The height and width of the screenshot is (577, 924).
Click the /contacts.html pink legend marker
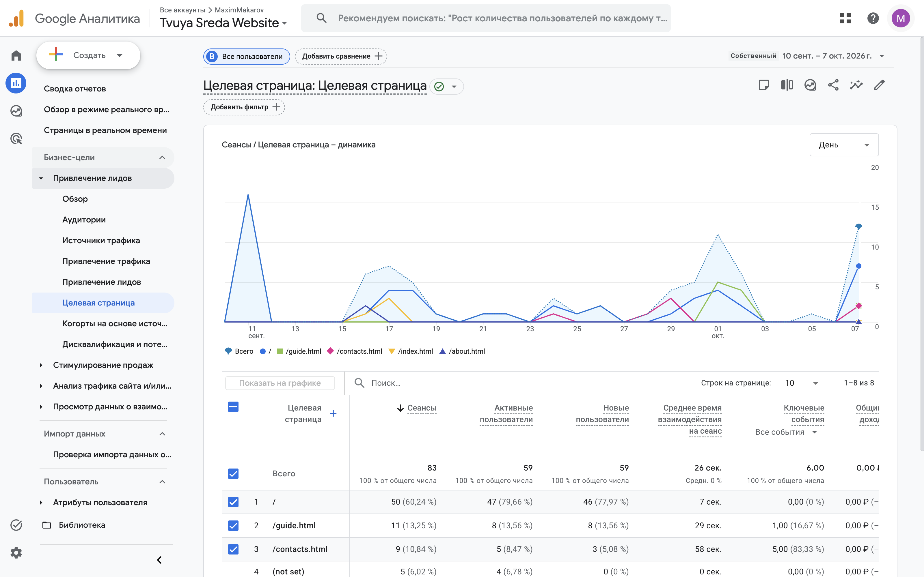pos(330,351)
